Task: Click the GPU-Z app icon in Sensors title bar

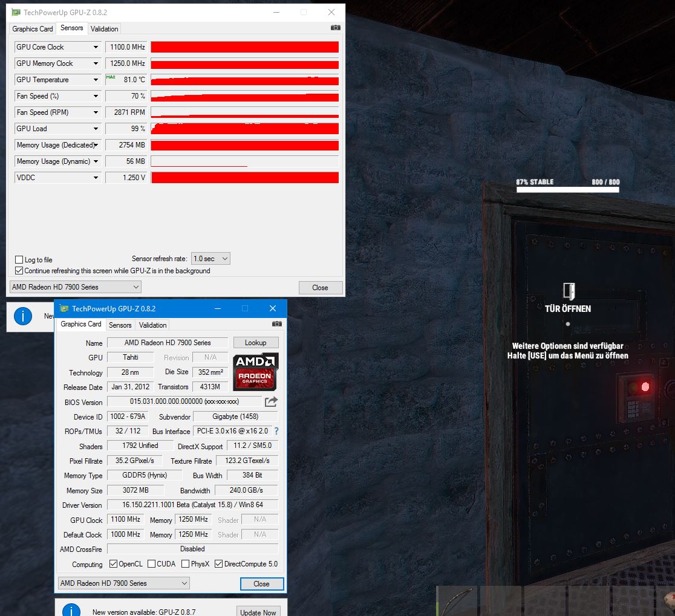Action: pos(16,12)
